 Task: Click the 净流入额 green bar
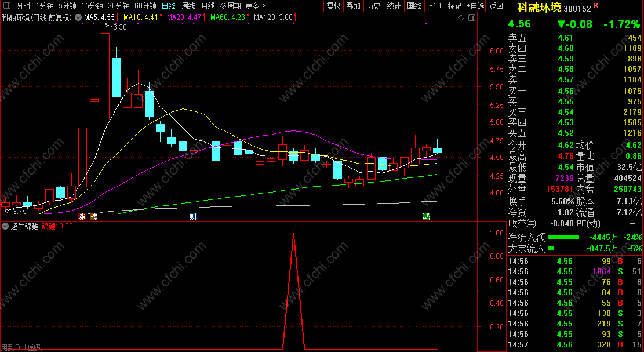(x=563, y=237)
